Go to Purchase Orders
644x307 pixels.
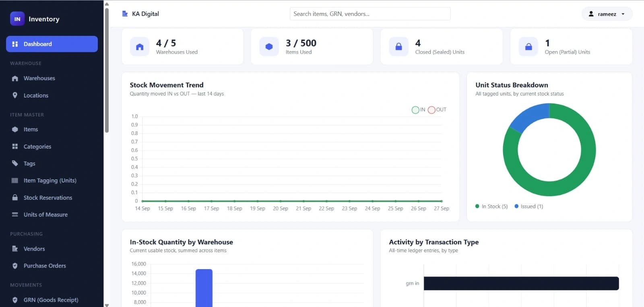(x=52, y=266)
